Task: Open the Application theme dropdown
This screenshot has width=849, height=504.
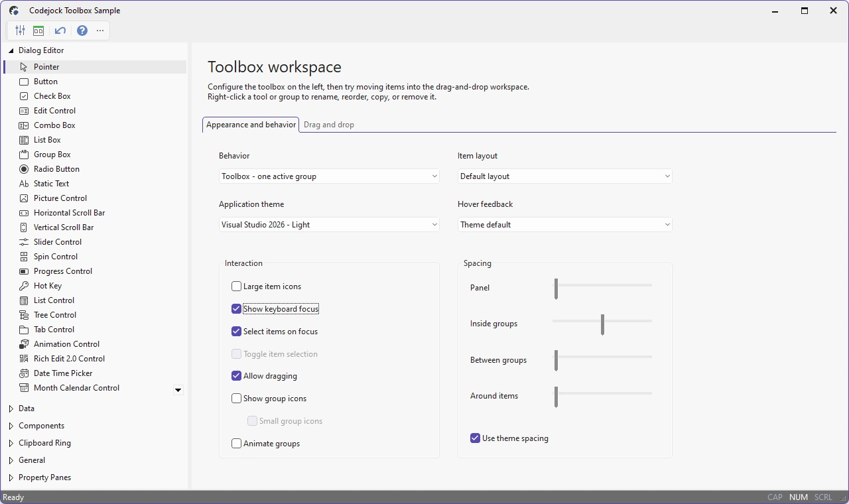Action: tap(330, 225)
